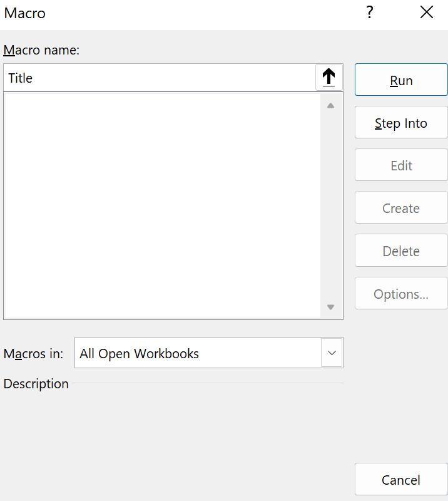
Task: Click the scrollbar up arrow in macro list
Action: [x=330, y=105]
